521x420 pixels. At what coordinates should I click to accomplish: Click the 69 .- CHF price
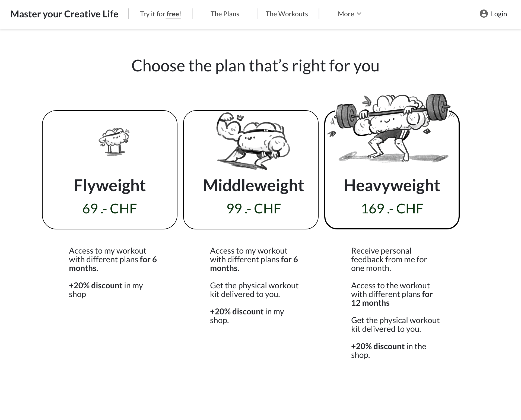coord(110,209)
